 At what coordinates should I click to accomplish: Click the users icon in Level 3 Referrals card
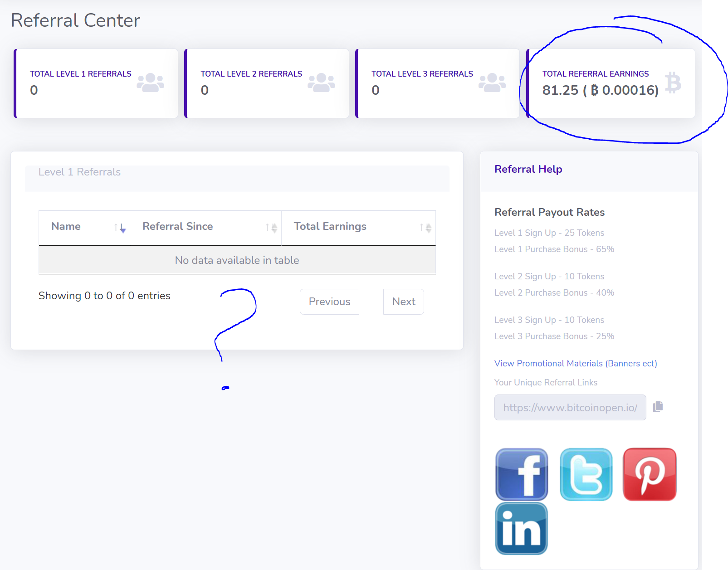(492, 83)
